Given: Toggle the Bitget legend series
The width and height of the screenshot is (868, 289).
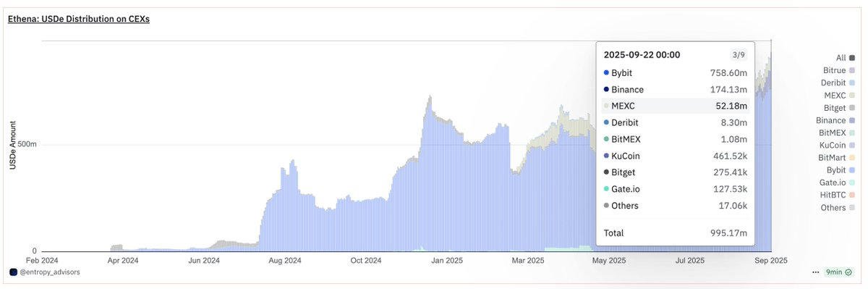Looking at the screenshot, I should click(840, 108).
